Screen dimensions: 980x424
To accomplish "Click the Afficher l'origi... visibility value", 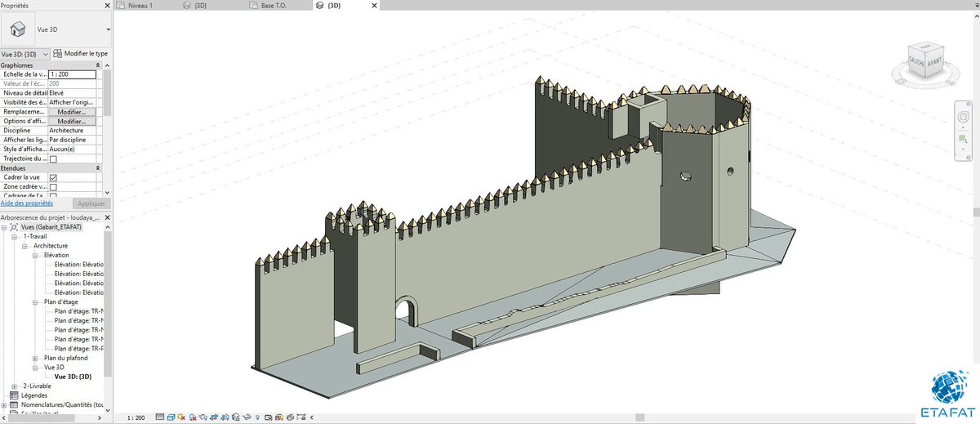I will (72, 102).
